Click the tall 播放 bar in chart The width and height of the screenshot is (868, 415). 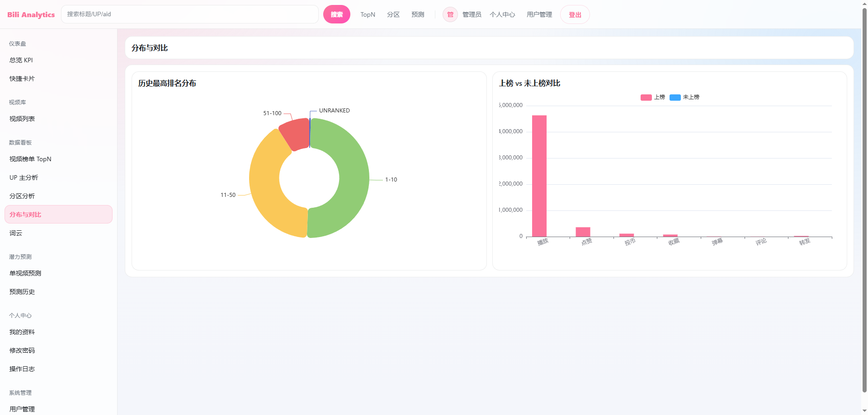point(539,176)
